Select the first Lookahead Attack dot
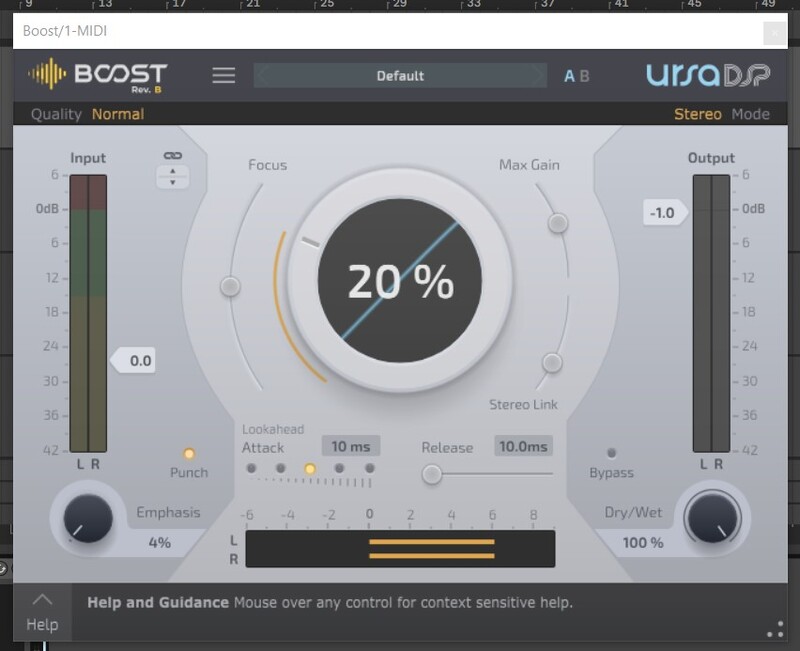 pyautogui.click(x=251, y=468)
